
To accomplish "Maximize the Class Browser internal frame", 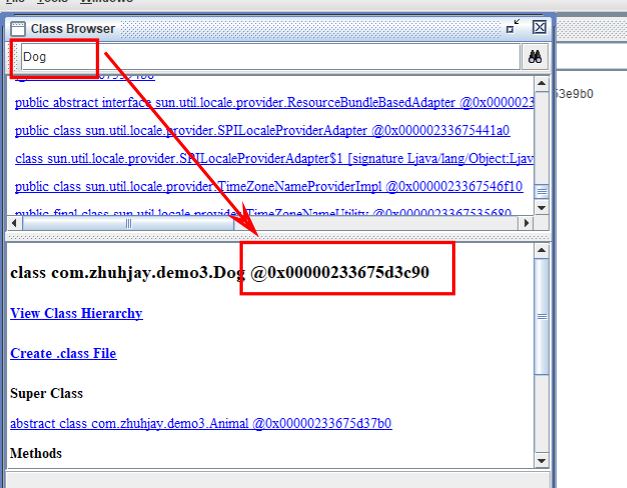I will point(513,28).
